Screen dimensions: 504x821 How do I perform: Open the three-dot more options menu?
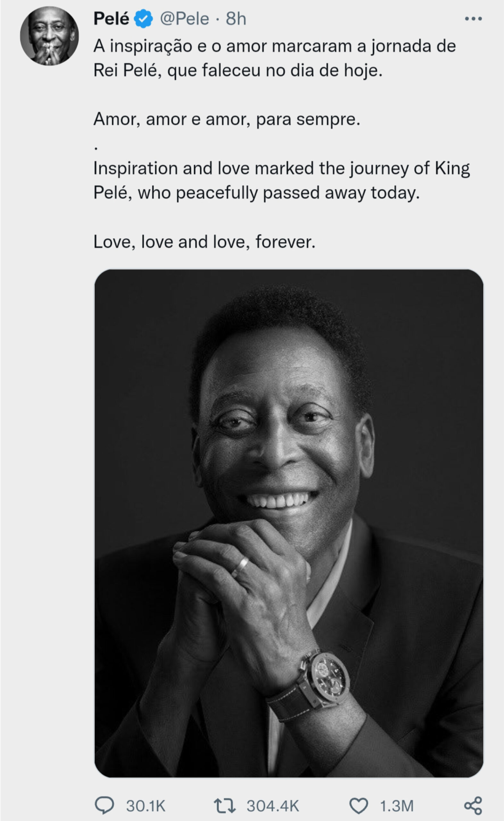coord(473,19)
